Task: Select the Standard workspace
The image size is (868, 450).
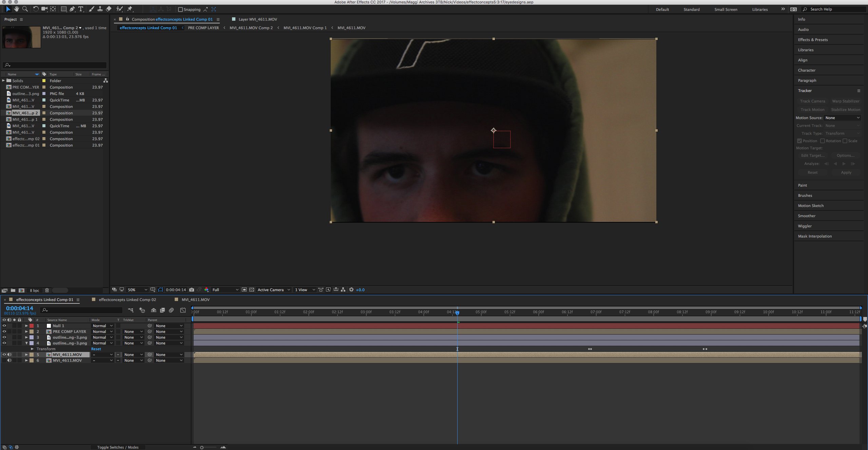Action: click(691, 10)
